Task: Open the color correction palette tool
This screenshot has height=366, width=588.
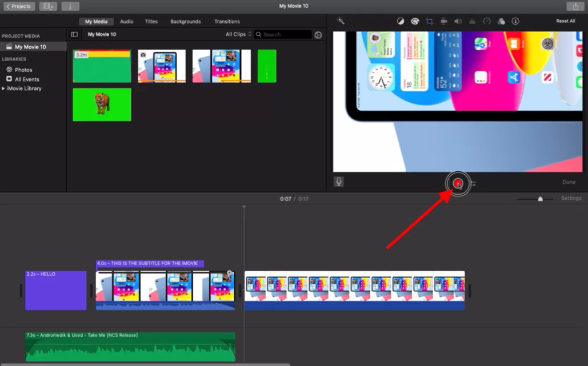Action: point(415,21)
